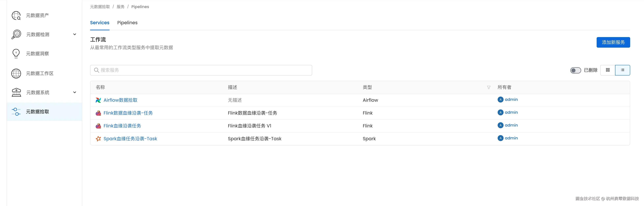Open the Flink血缘沿袭任务 service link

[x=122, y=126]
